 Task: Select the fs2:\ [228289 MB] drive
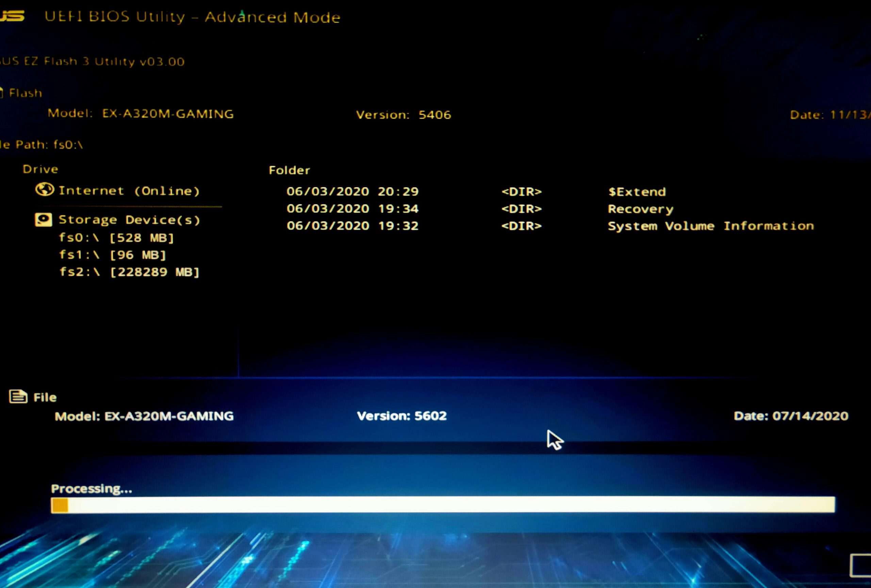(x=129, y=272)
